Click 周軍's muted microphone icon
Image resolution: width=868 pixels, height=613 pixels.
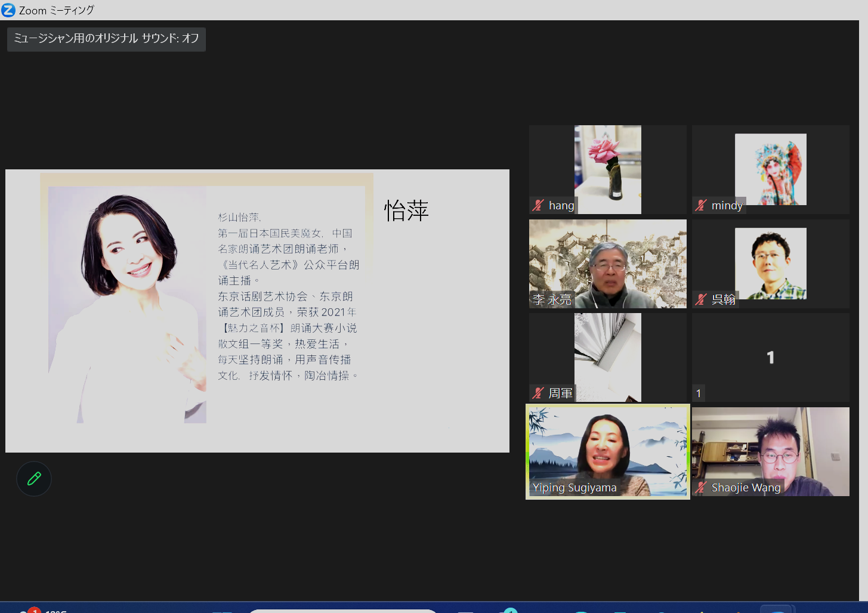pyautogui.click(x=538, y=393)
